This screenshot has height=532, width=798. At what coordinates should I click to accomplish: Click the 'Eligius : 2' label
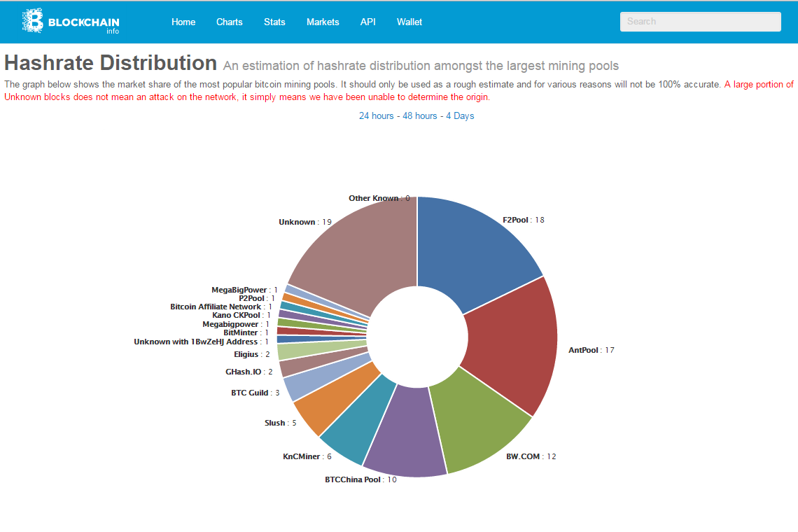[252, 354]
